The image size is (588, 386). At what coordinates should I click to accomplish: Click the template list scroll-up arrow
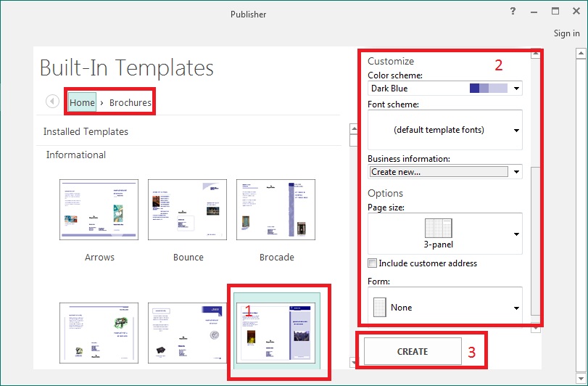click(354, 128)
